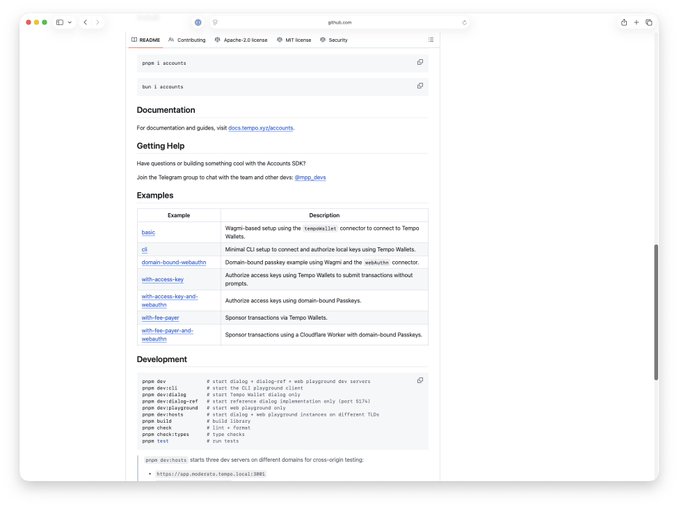Open a new tab with plus icon
Viewport: 679px width, 507px height.
[x=636, y=22]
